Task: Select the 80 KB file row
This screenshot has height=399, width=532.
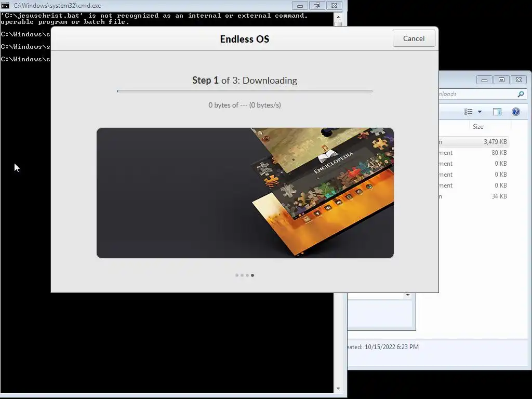Action: 474,153
